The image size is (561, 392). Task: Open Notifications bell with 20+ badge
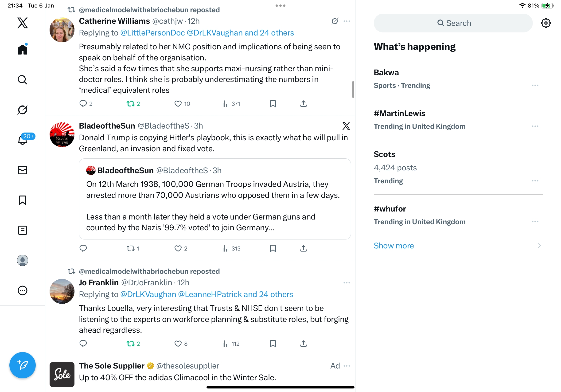(x=23, y=140)
